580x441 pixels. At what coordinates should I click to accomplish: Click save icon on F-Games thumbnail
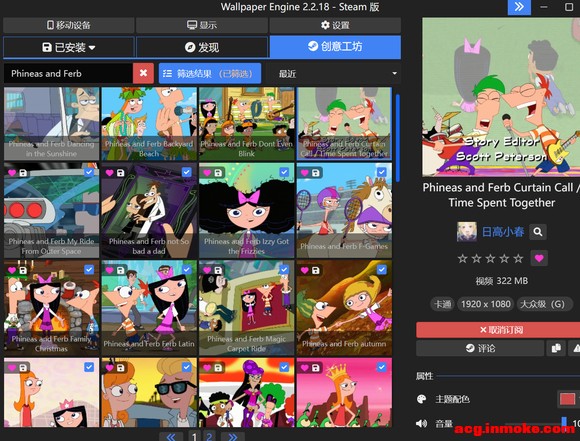[x=316, y=173]
